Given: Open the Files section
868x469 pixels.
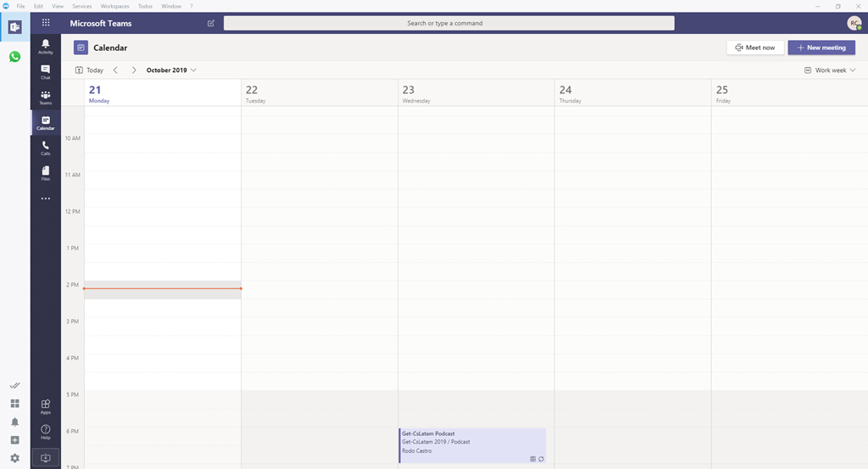Looking at the screenshot, I should [x=45, y=173].
